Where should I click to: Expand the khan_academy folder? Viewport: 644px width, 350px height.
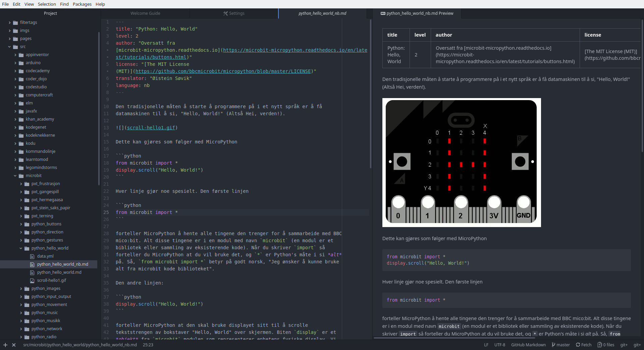pos(15,119)
